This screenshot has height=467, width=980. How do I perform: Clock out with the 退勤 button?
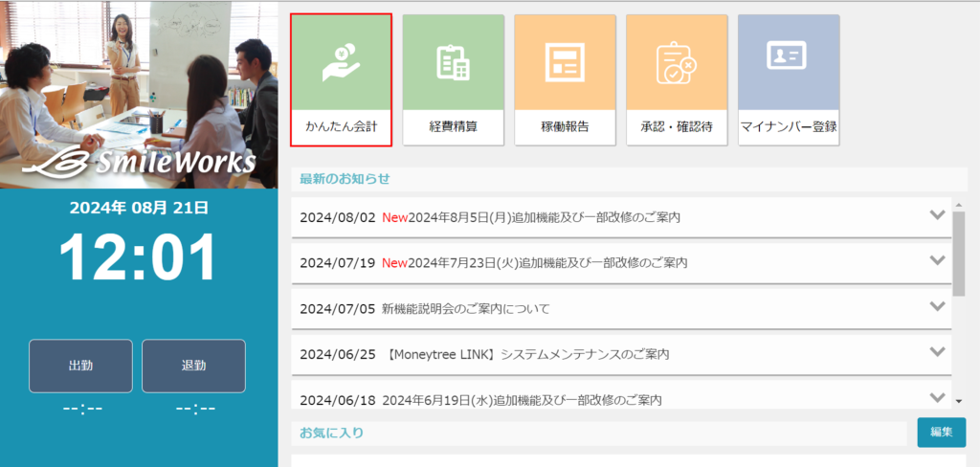pos(193,366)
